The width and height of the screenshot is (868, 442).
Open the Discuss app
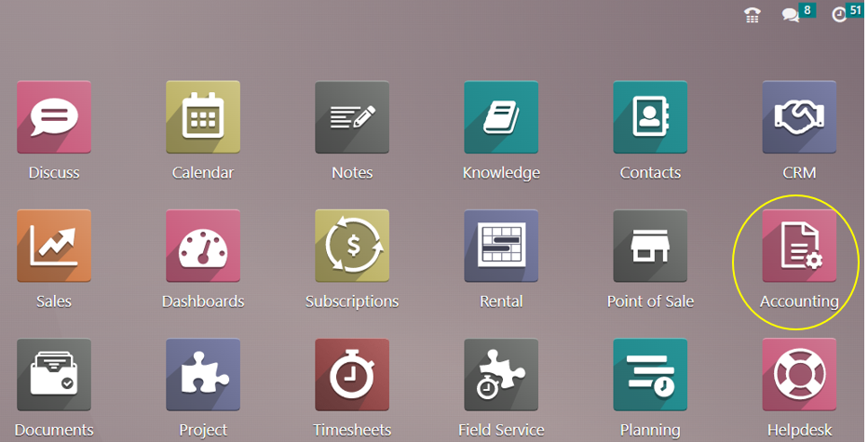click(54, 117)
